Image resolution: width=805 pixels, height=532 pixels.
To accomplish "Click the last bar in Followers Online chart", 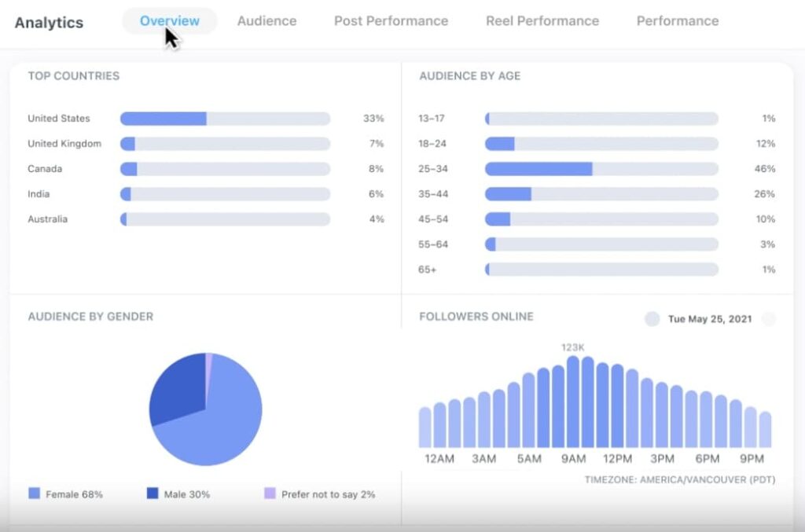I will coord(765,429).
